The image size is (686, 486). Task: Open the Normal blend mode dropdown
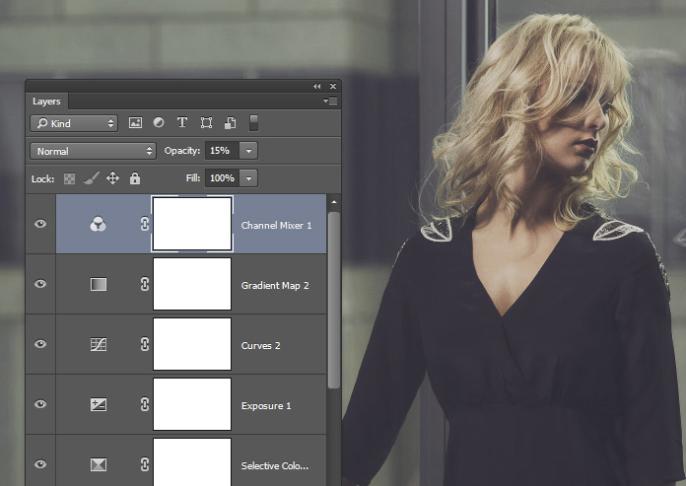pyautogui.click(x=92, y=151)
